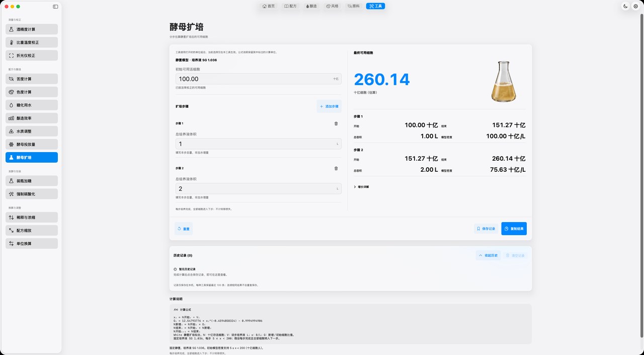This screenshot has height=355, width=644.
Task: Select the highlighted 酵母扩培 sidebar item
Action: coord(32,157)
